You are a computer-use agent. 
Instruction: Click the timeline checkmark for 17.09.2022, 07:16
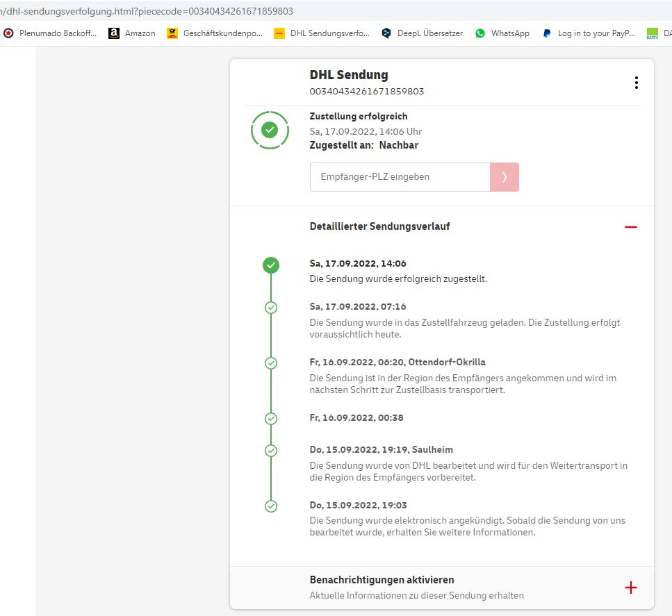pyautogui.click(x=271, y=308)
